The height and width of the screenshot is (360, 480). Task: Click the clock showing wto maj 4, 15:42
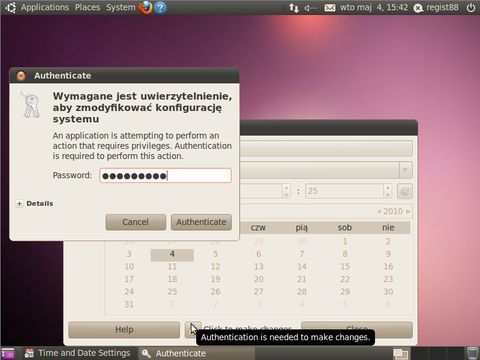(374, 7)
